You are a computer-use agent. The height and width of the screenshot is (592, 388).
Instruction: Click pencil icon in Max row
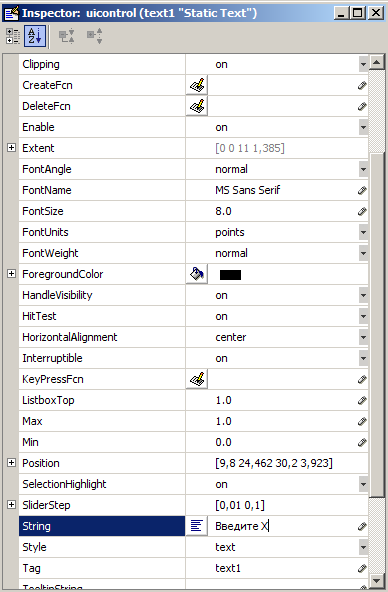click(x=362, y=421)
